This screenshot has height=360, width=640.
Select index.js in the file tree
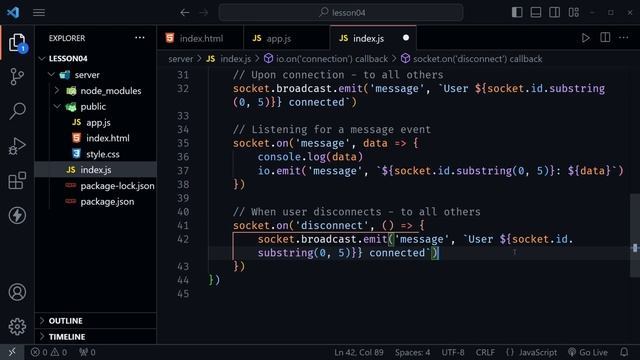point(96,170)
